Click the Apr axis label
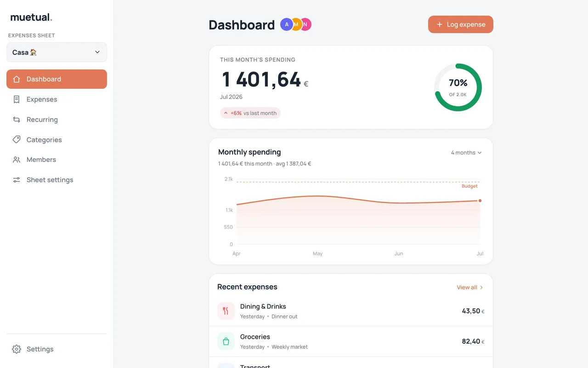Viewport: 588px width, 368px height. click(237, 253)
